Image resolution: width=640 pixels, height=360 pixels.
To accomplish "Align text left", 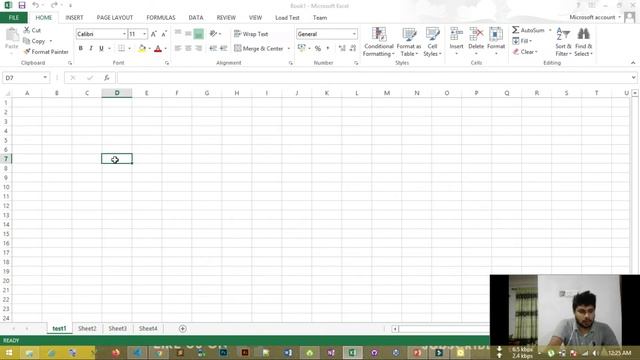I will [178, 49].
